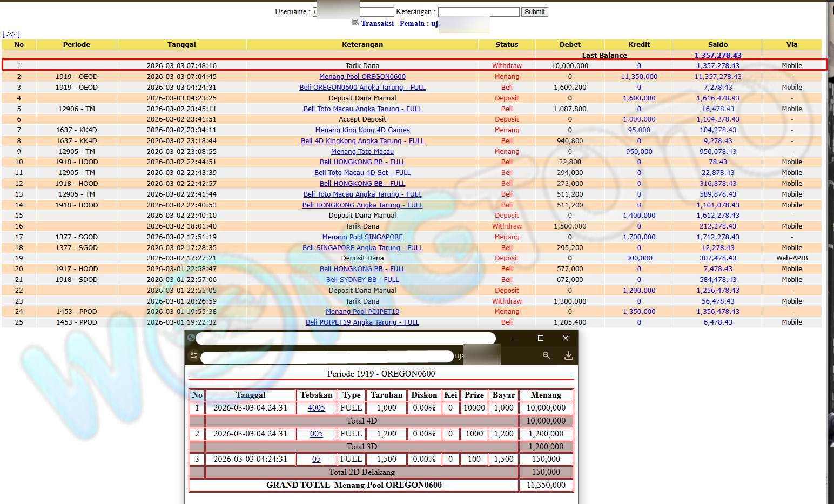Close the Periode 1919 popup window
The image size is (834, 504).
tap(565, 338)
